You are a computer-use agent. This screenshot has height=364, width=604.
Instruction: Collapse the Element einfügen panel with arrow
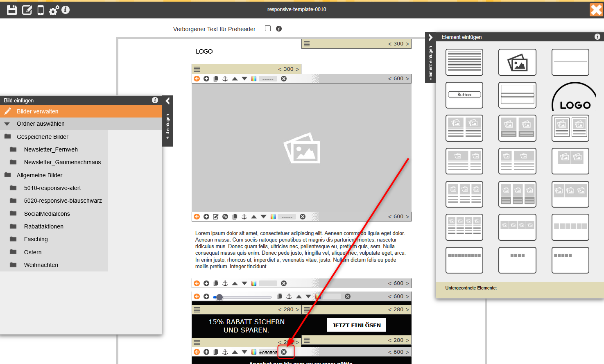pyautogui.click(x=430, y=37)
